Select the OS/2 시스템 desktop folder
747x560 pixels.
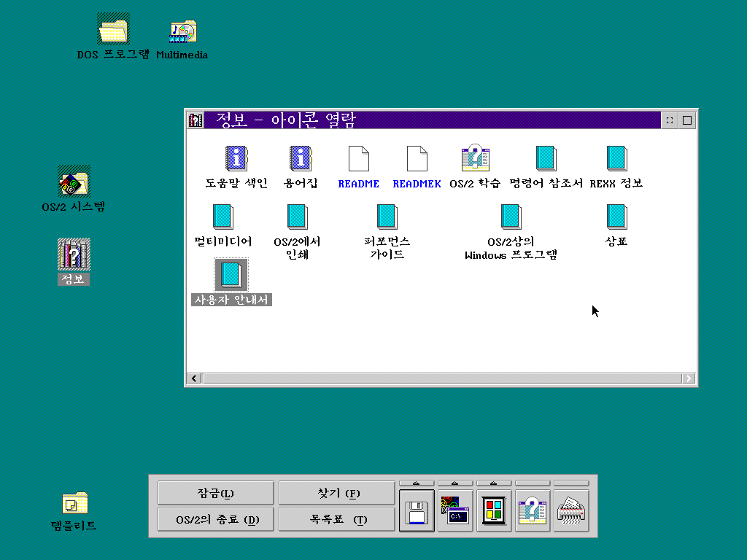pyautogui.click(x=74, y=182)
